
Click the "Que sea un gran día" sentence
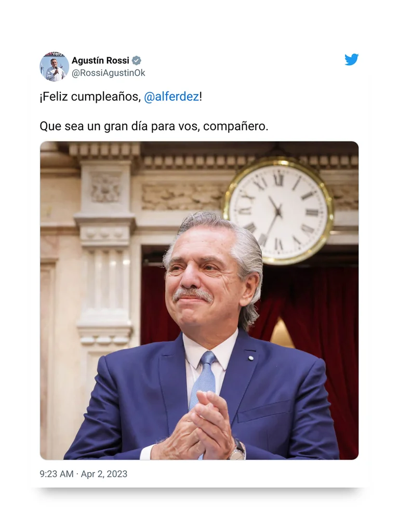point(154,126)
